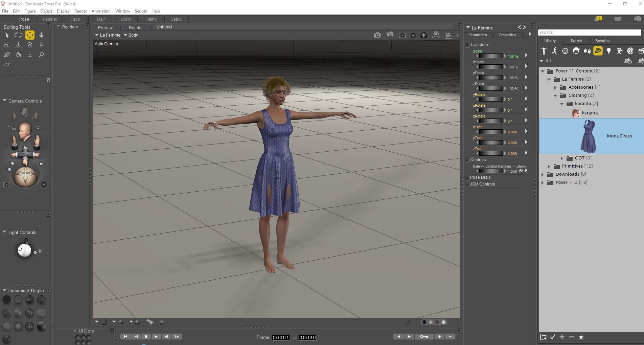
Task: Expand the Pose Dials section
Action: (467, 178)
